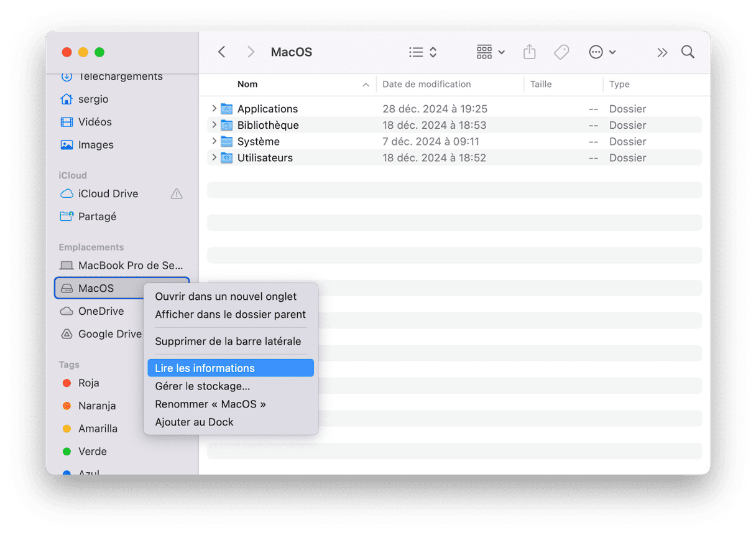Click the Utilisateurs folder icon
This screenshot has height=535, width=756.
tap(227, 158)
